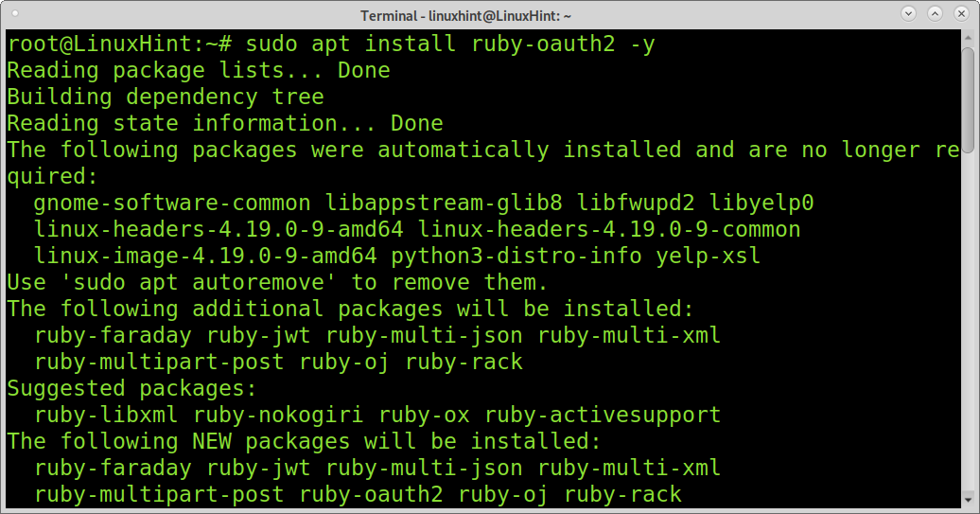Screen dimensions: 980x514
Task: Click the Terminal title bar text
Action: click(x=465, y=16)
